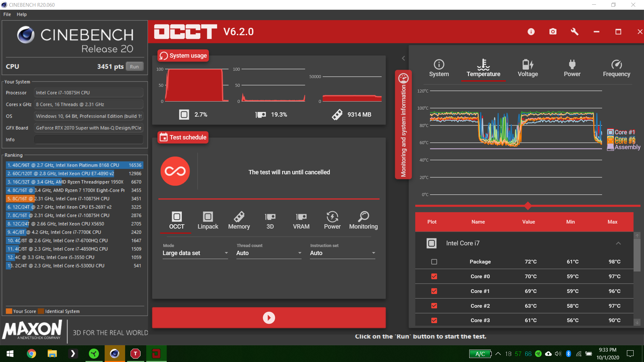Image resolution: width=644 pixels, height=362 pixels.
Task: Switch to the Voltage monitoring tab
Action: pyautogui.click(x=528, y=68)
